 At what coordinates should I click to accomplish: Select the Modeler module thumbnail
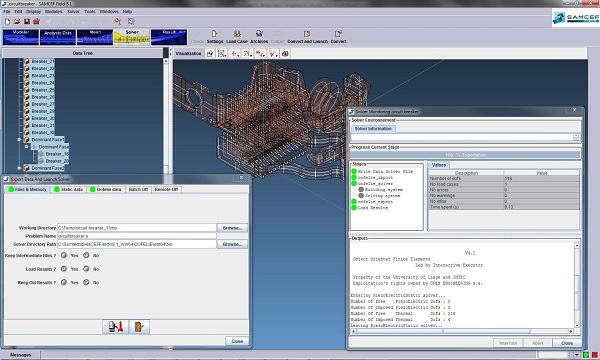pyautogui.click(x=21, y=37)
